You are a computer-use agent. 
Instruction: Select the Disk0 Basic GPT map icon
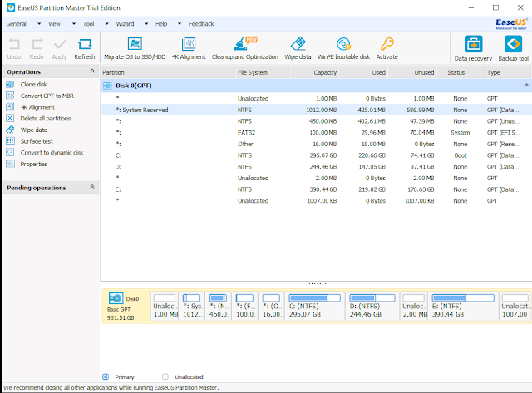116,298
